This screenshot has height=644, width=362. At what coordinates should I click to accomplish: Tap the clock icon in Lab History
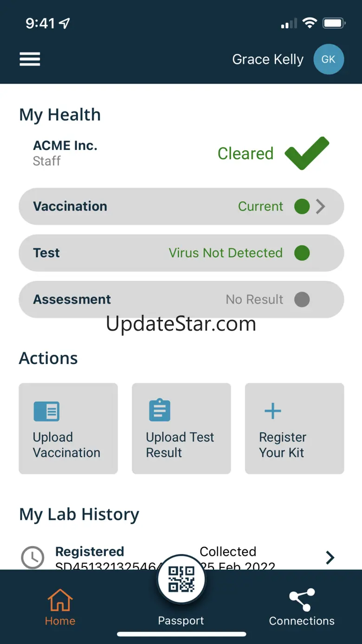[x=33, y=557]
